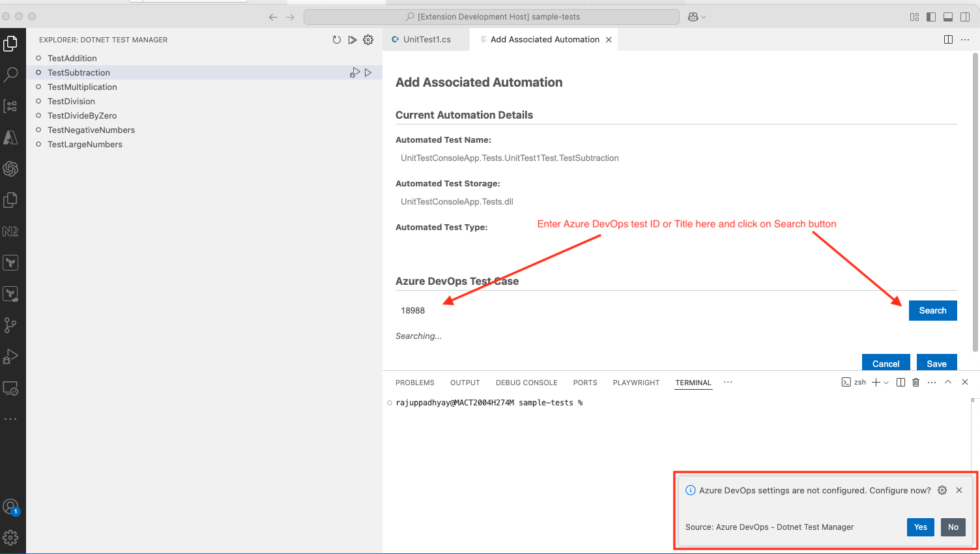The height and width of the screenshot is (554, 980).
Task: Open the Explorer view in activity bar
Action: (10, 44)
